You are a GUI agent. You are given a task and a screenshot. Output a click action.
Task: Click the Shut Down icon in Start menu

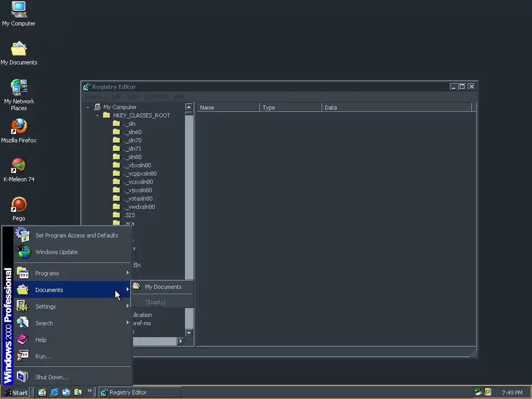coord(23,377)
